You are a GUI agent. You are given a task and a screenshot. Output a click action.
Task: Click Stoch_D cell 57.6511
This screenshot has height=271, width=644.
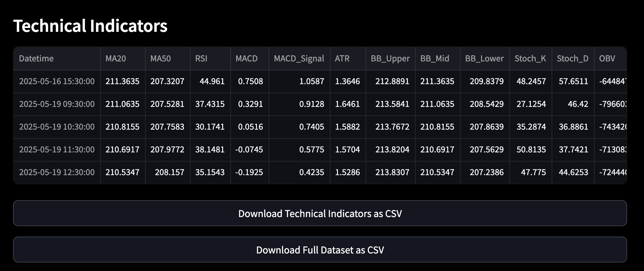tap(573, 81)
